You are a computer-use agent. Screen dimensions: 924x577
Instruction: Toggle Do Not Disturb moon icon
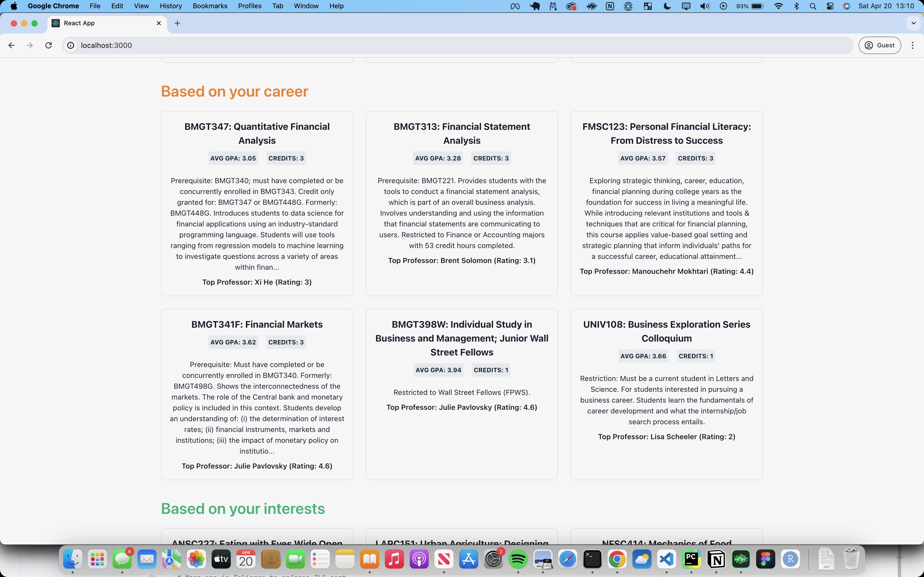pos(667,6)
